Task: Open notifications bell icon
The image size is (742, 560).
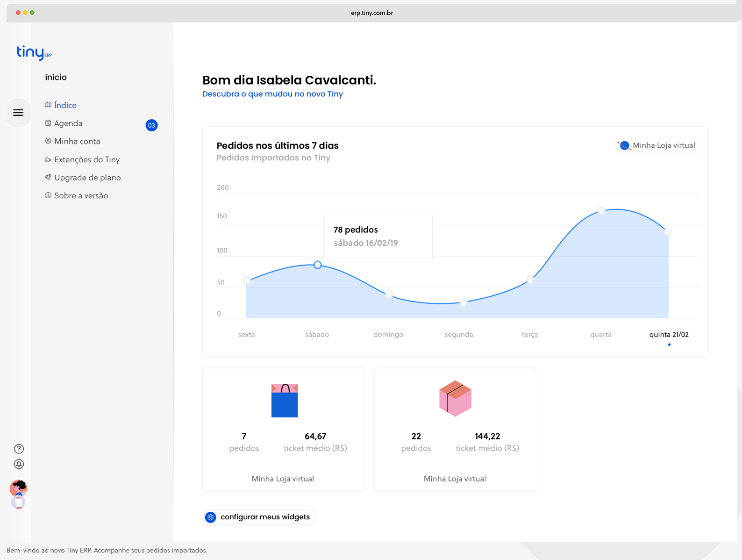Action: click(19, 464)
